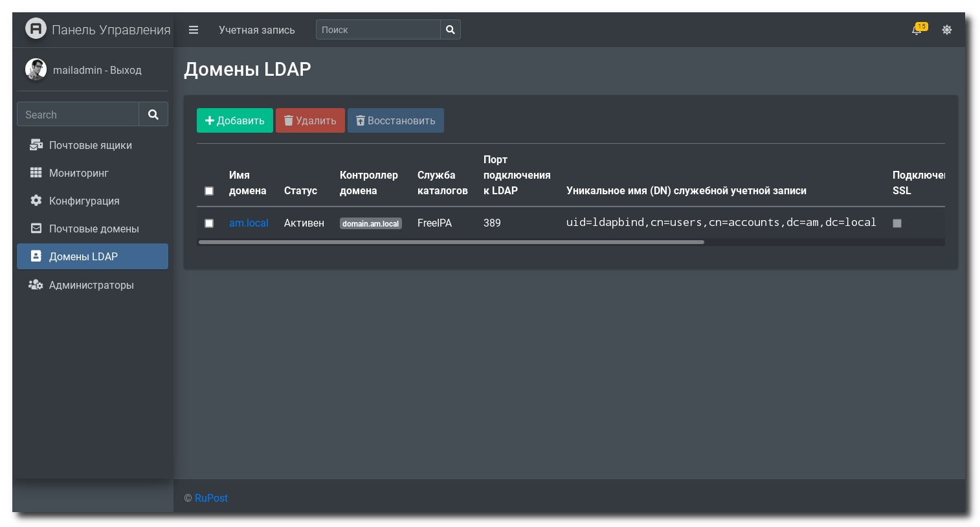980x527 pixels.
Task: Click the RuPost logo icon
Action: [x=36, y=28]
